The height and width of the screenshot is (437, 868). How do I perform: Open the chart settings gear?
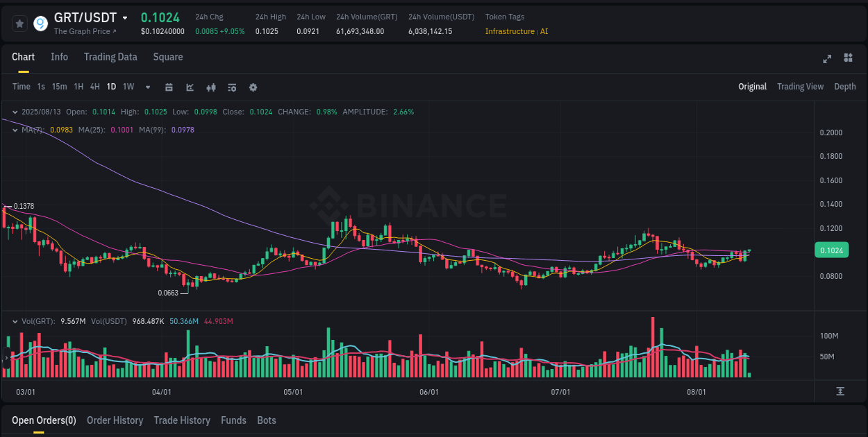(x=253, y=87)
